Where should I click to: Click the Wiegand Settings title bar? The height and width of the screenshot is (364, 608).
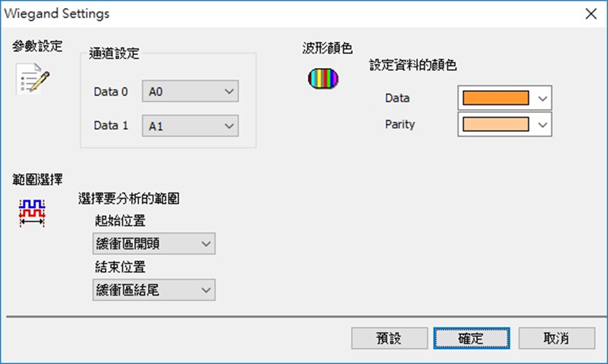pyautogui.click(x=269, y=13)
